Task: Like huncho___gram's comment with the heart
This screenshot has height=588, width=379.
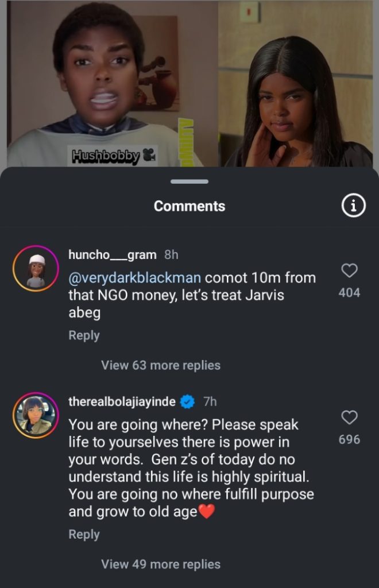Action: pos(349,270)
